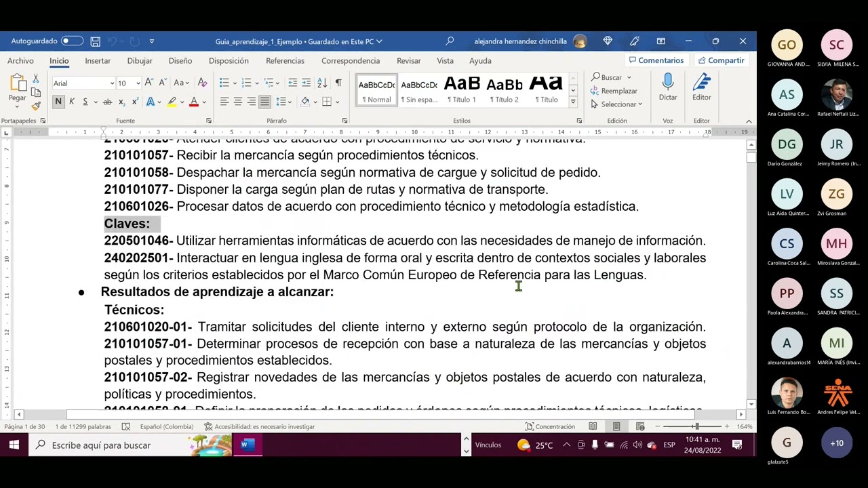Justify the paragraph text

[264, 102]
